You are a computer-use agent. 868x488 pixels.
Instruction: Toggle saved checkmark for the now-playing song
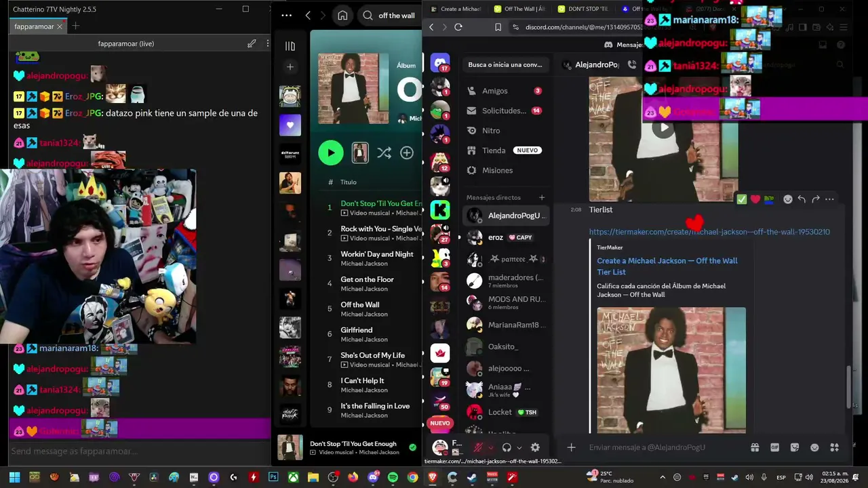pyautogui.click(x=412, y=447)
